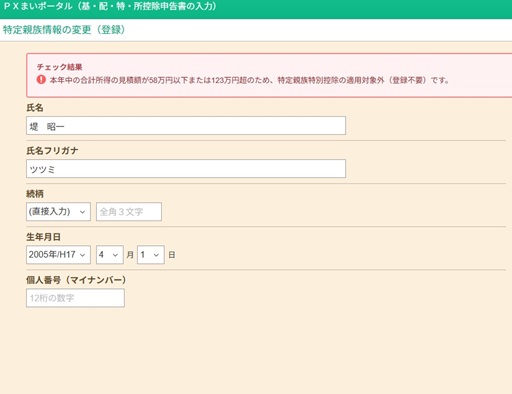Open the 続柄 (直接入力) dropdown

(58, 212)
